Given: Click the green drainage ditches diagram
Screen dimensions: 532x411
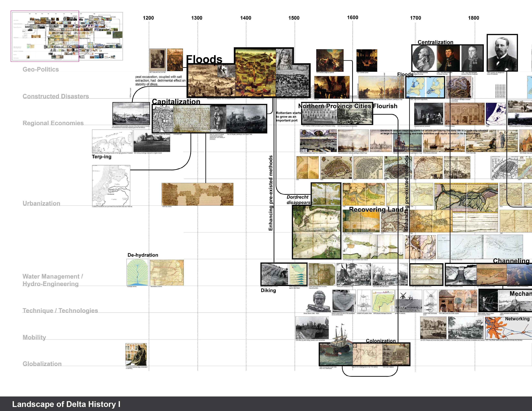Looking at the screenshot, I should click(x=137, y=272).
